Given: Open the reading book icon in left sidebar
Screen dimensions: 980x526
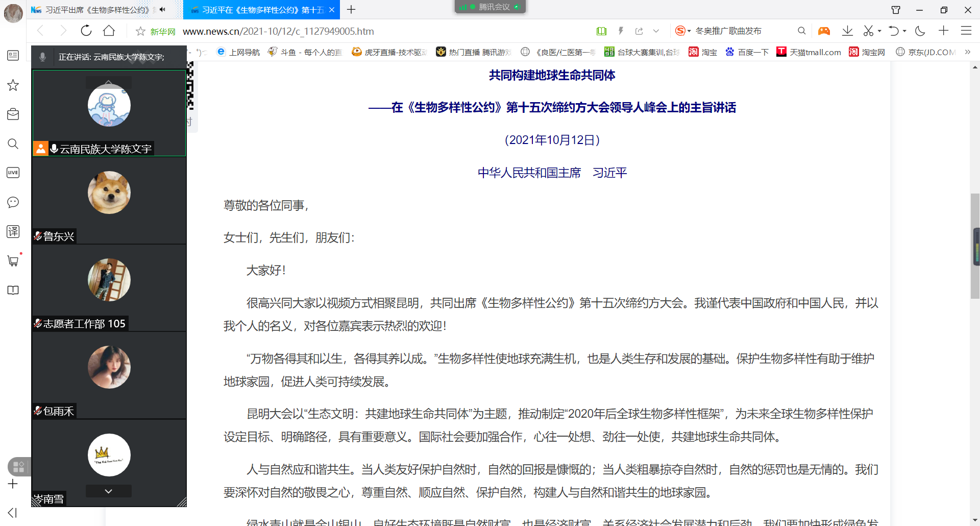Looking at the screenshot, I should [13, 290].
